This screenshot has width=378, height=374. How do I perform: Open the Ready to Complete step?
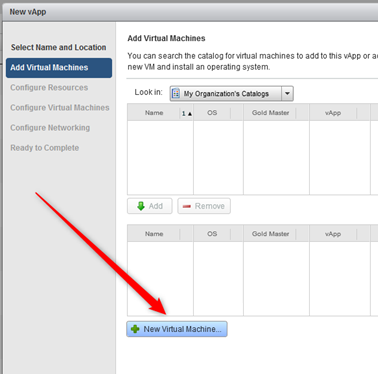point(45,148)
